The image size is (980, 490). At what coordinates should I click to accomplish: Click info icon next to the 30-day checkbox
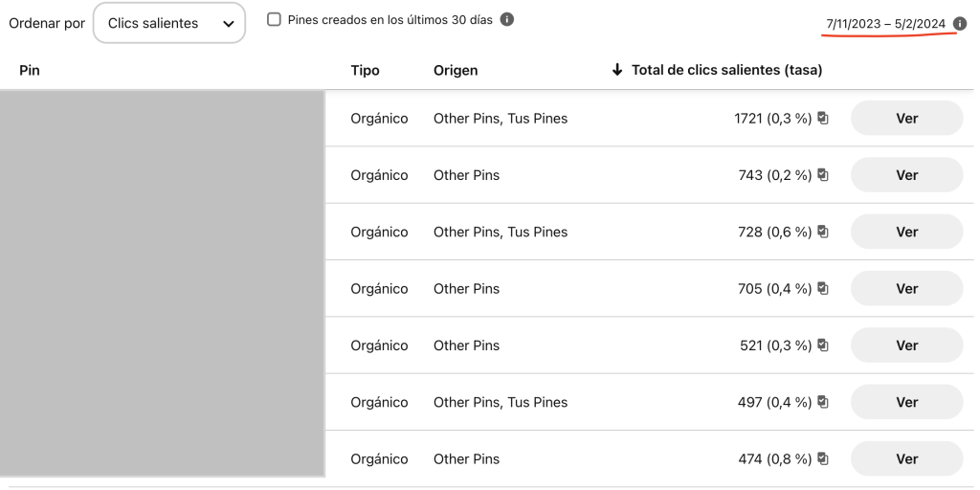tap(507, 20)
